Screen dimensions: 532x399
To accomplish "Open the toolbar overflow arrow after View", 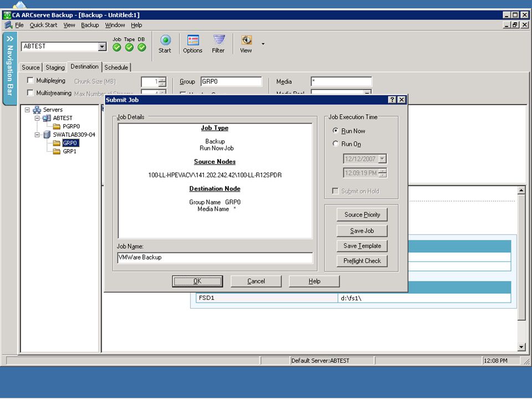I will click(263, 44).
